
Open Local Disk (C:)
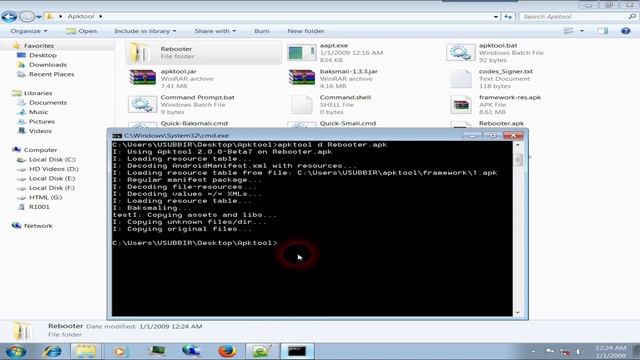coord(52,160)
